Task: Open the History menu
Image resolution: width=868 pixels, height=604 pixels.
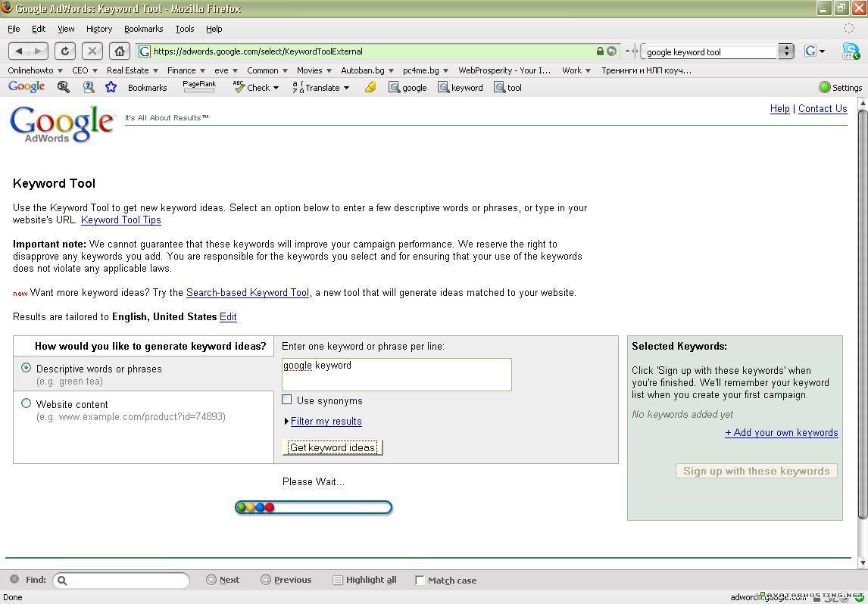Action: click(x=98, y=29)
